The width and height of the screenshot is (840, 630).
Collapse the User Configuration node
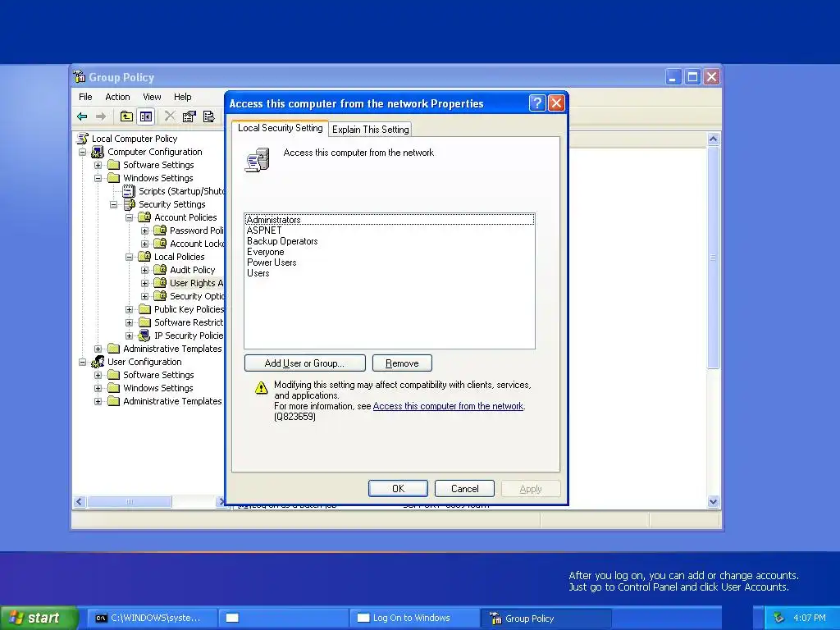point(83,362)
